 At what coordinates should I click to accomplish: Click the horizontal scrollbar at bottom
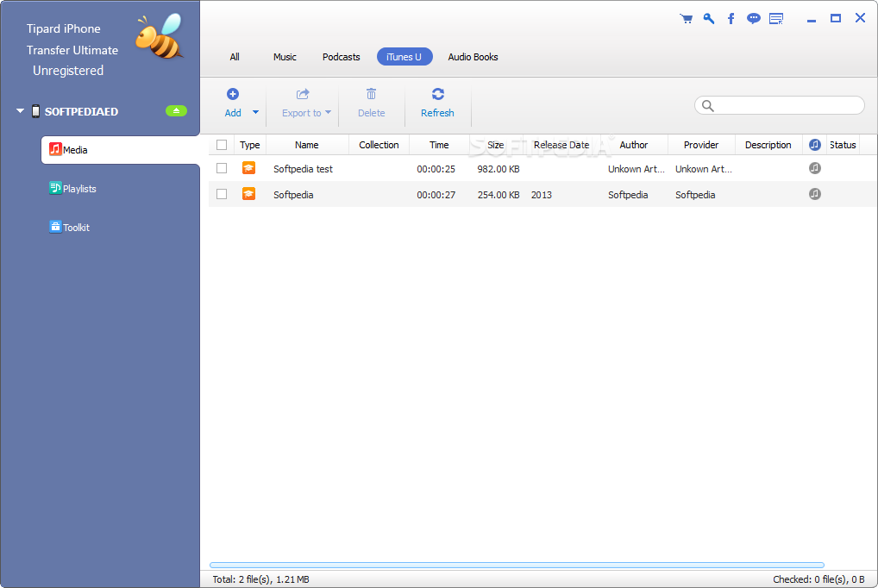[x=517, y=565]
